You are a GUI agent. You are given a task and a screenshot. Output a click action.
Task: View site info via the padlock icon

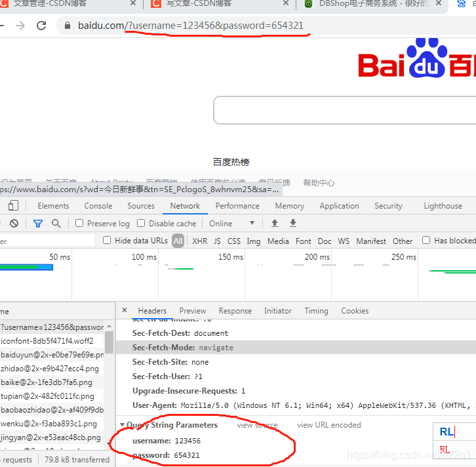pos(68,26)
